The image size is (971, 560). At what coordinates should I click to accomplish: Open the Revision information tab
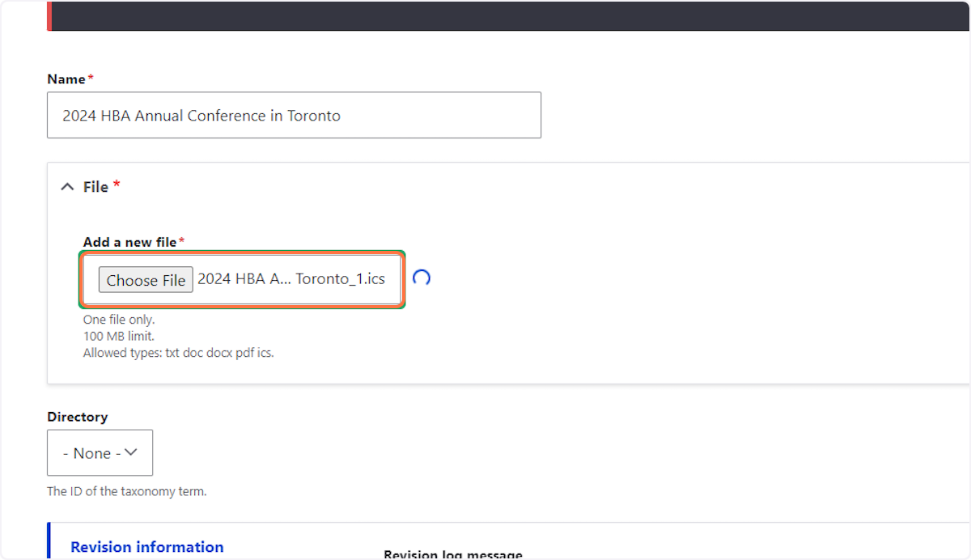tap(147, 547)
